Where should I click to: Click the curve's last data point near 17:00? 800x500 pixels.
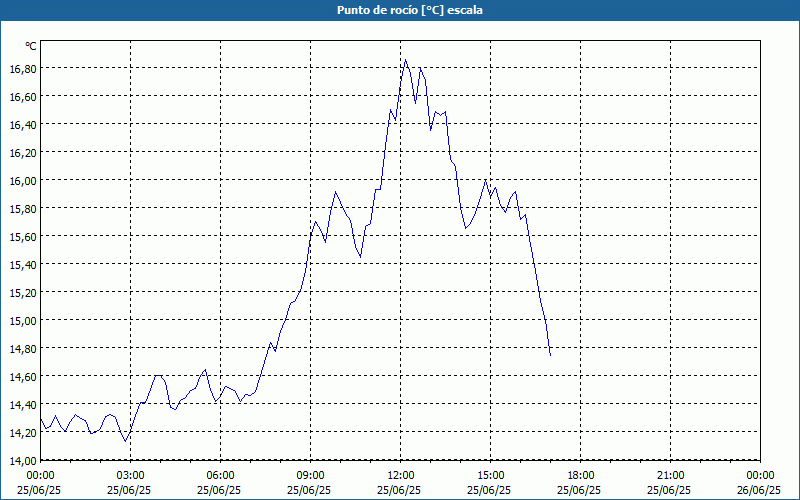551,355
